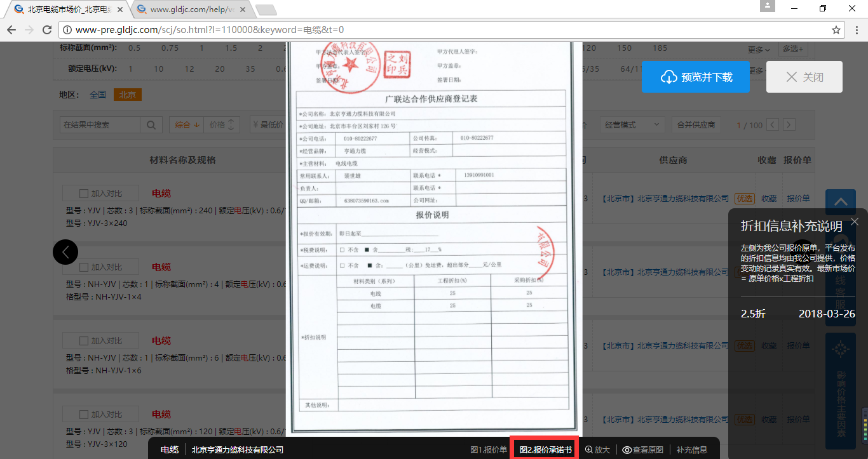Click the 关闭 close preview button
The height and width of the screenshot is (459, 868).
click(x=804, y=77)
